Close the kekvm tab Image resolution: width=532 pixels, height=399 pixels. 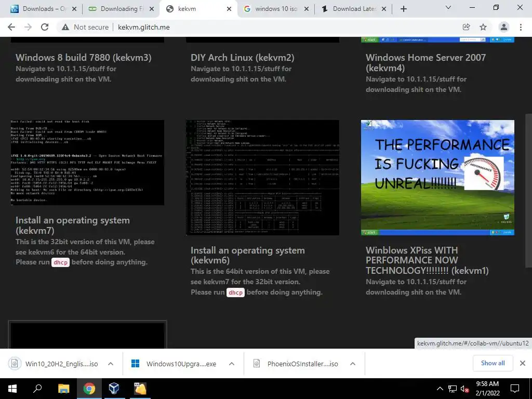click(x=229, y=9)
